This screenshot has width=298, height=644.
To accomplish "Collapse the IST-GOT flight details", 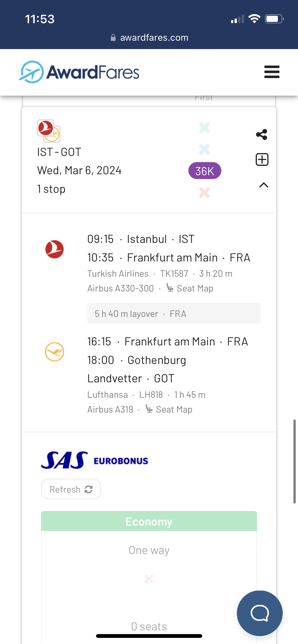I will (x=264, y=185).
